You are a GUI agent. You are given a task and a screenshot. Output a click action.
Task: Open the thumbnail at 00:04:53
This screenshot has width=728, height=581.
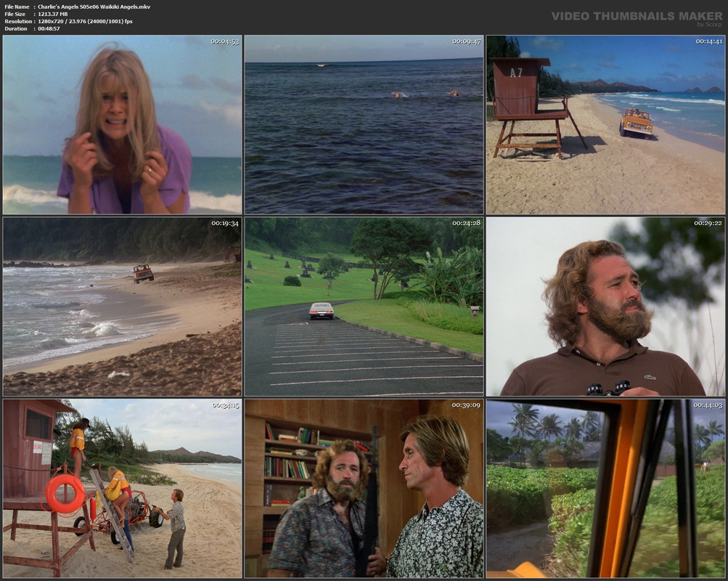tap(122, 124)
